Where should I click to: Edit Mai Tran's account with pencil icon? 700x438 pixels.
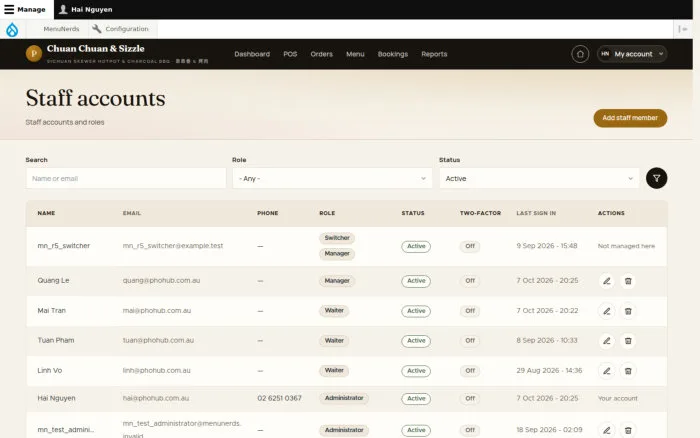606,311
